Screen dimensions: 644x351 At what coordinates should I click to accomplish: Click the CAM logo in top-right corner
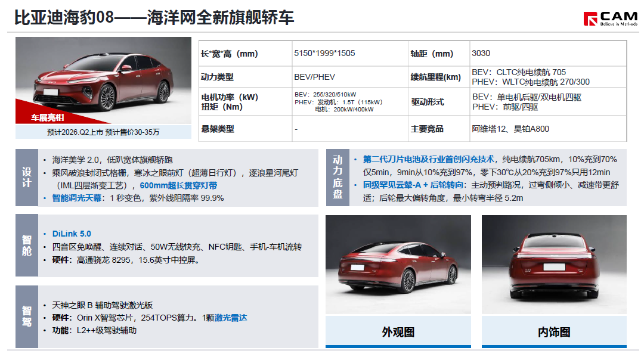(611, 18)
